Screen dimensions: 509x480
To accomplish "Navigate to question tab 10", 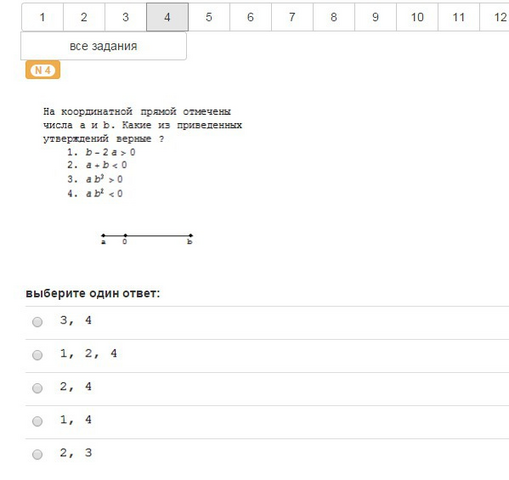I will click(x=417, y=17).
